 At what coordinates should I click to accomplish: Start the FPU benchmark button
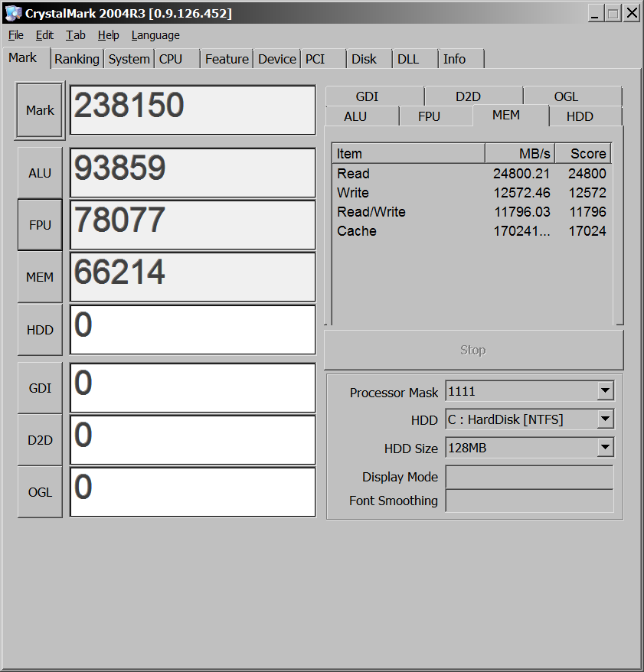point(40,225)
